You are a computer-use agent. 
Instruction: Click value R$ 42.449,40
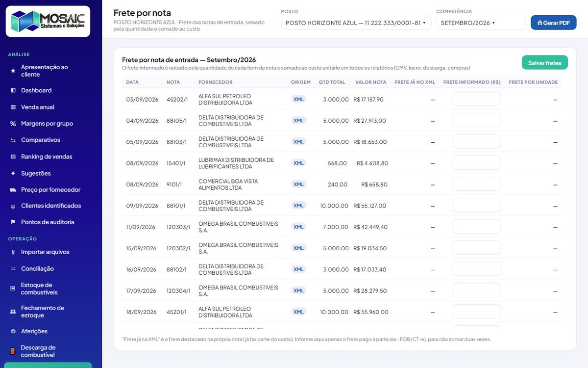(371, 227)
